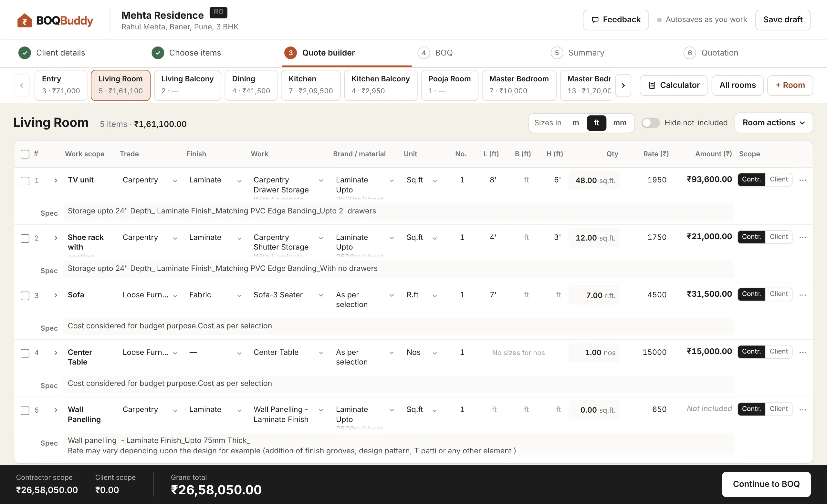Open more options for the Center Table row
This screenshot has height=504, width=827.
[803, 352]
